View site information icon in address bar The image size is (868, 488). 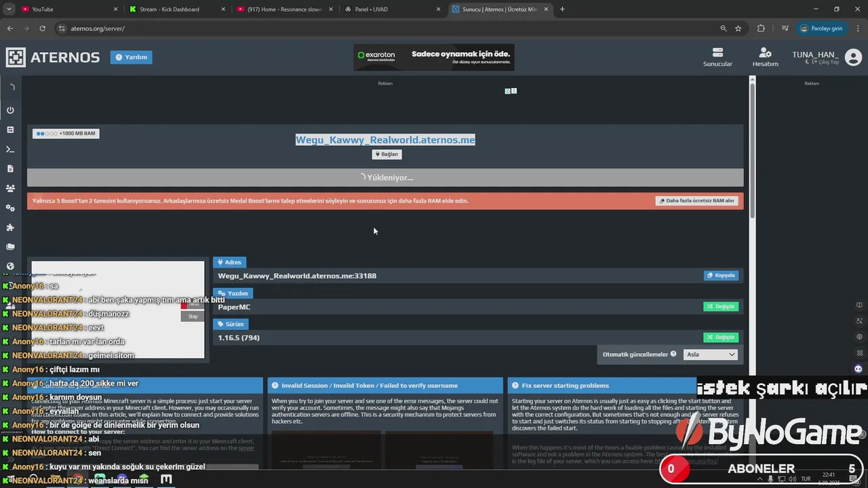[62, 28]
